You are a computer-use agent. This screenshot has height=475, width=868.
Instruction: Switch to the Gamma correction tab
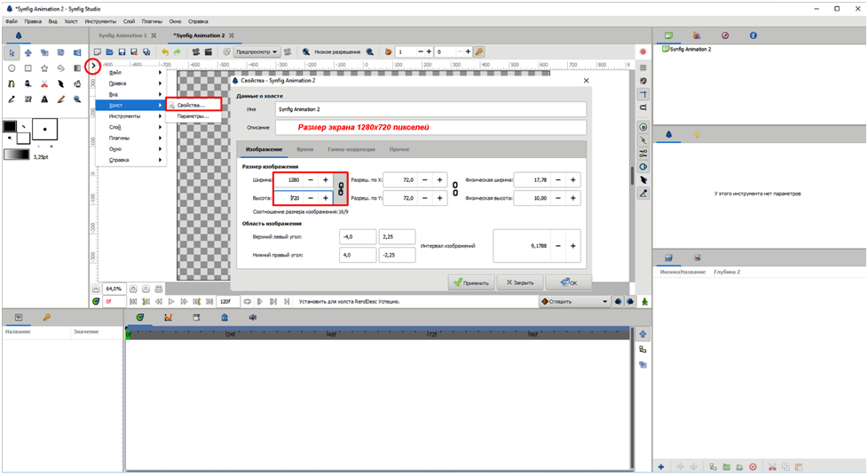coord(351,149)
